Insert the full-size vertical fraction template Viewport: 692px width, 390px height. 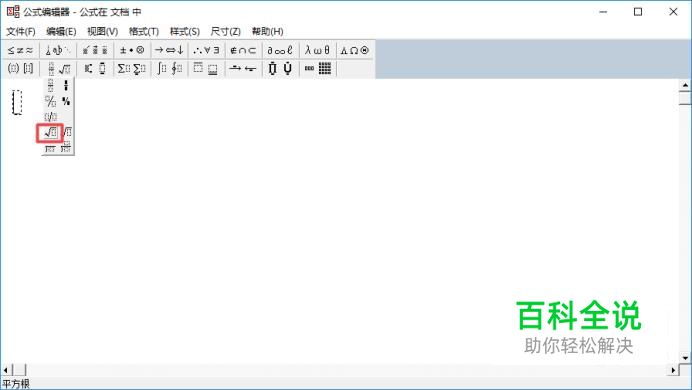(x=50, y=86)
